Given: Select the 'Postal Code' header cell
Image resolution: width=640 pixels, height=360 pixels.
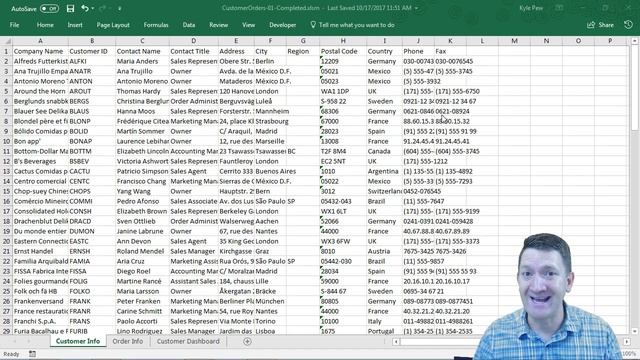Looking at the screenshot, I should pyautogui.click(x=343, y=51).
